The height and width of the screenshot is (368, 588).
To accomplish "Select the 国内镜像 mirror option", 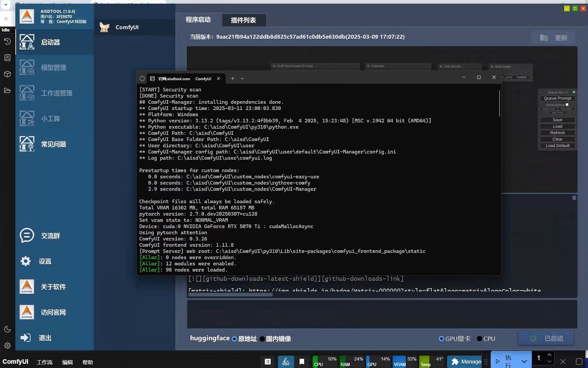I will tap(275, 339).
